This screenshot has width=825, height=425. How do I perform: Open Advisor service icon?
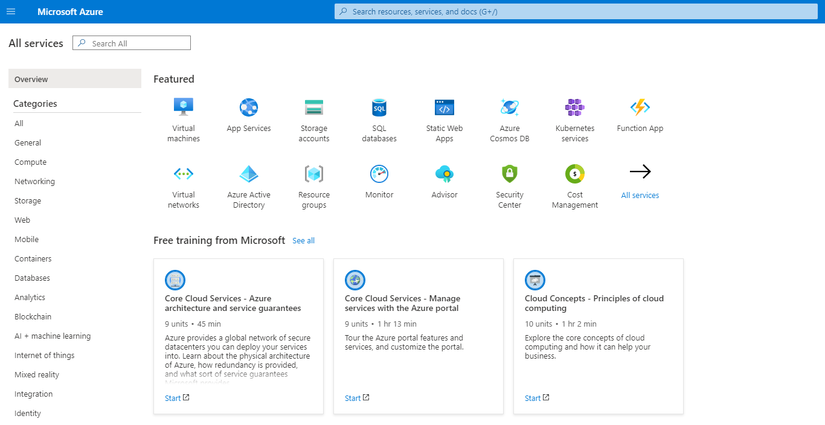(445, 174)
